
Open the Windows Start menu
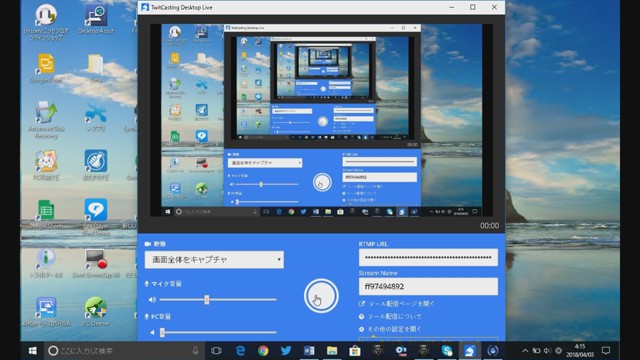click(33, 351)
